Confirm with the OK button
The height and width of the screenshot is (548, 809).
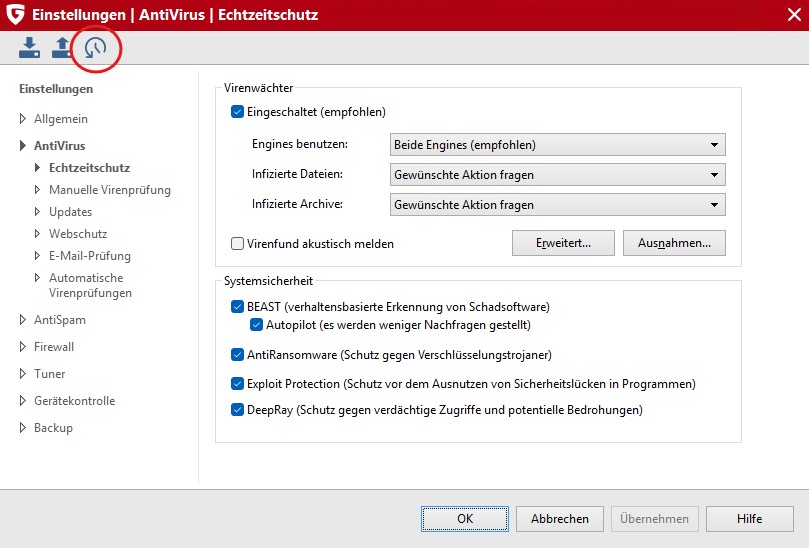[465, 519]
